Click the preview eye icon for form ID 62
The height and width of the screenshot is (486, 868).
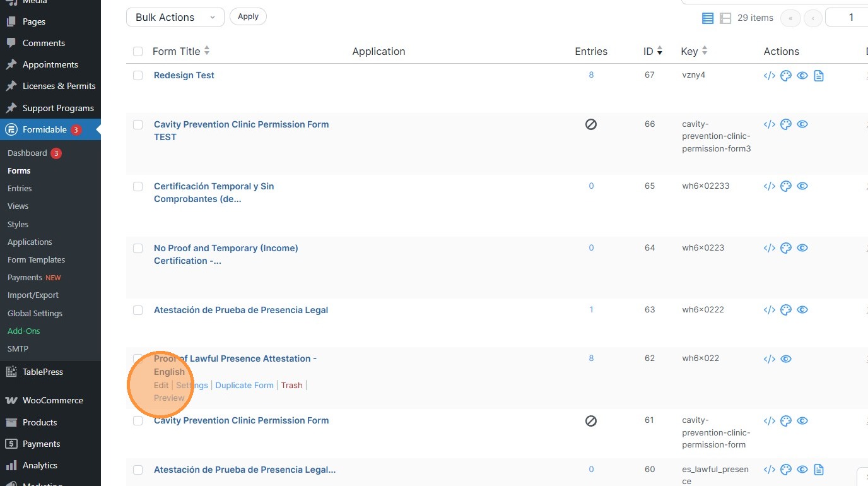[x=786, y=359]
